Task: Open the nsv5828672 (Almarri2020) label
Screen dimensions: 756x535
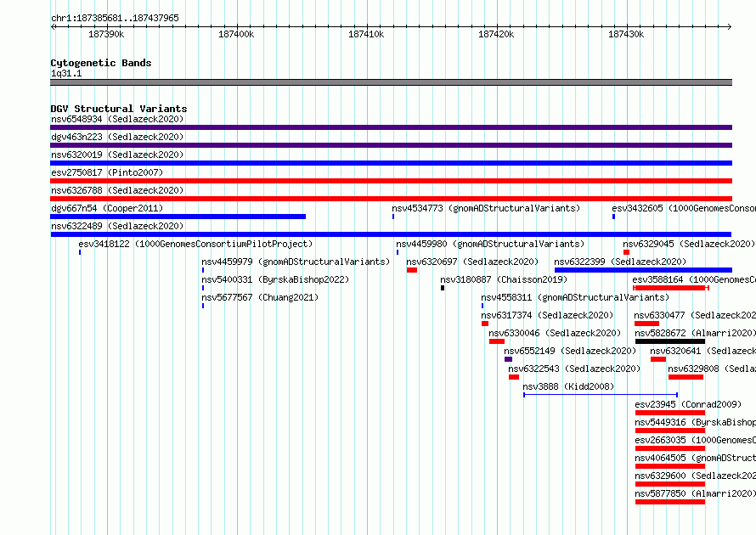Action: [695, 333]
